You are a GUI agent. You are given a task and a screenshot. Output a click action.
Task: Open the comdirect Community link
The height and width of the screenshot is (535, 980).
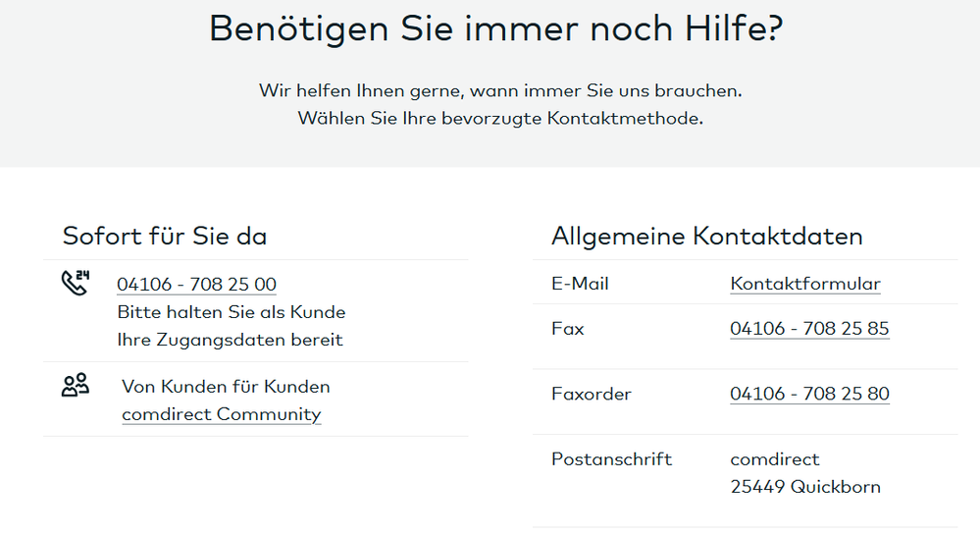pos(221,414)
